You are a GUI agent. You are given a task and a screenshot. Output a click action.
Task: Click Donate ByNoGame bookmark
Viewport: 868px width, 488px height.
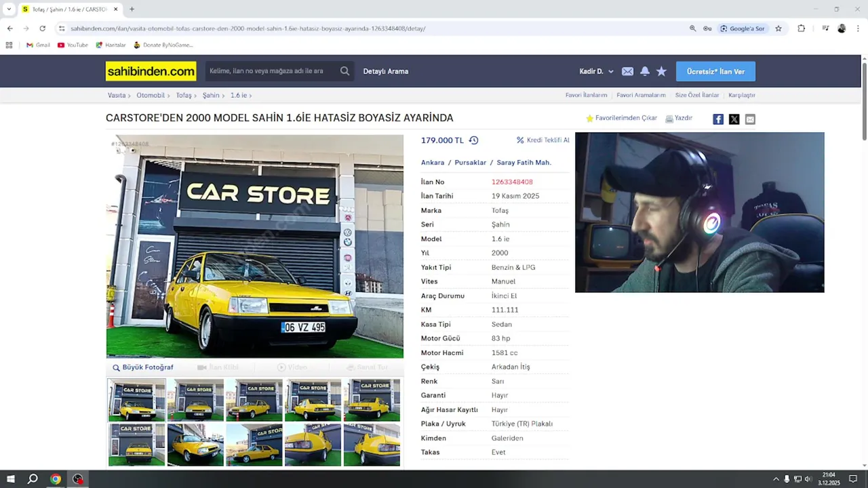(x=163, y=45)
